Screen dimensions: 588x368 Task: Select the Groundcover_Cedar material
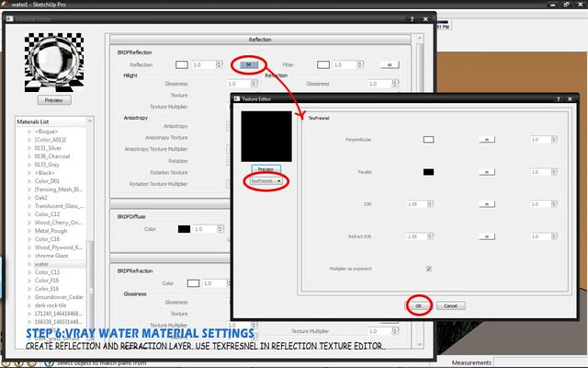point(59,296)
